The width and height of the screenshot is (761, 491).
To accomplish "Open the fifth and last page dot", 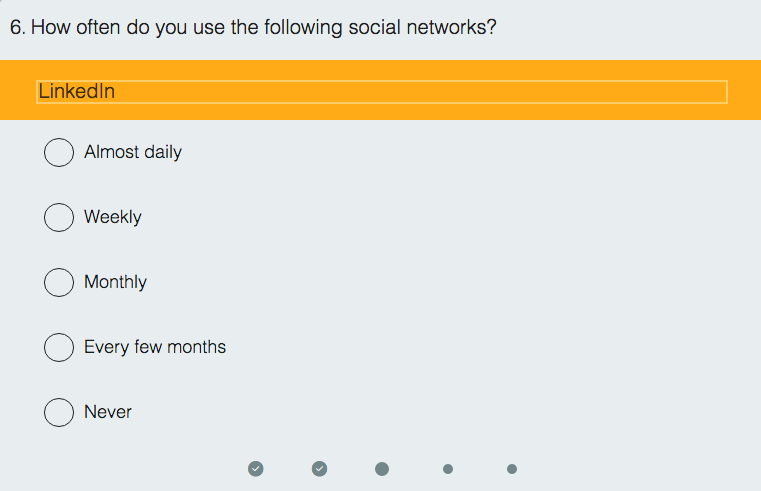I will coord(512,468).
